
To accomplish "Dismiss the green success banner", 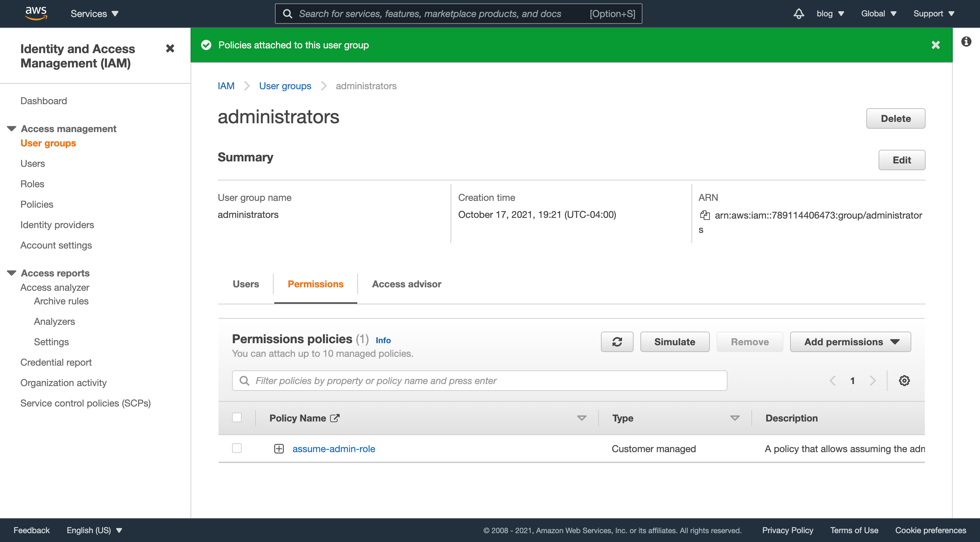I will pos(935,45).
